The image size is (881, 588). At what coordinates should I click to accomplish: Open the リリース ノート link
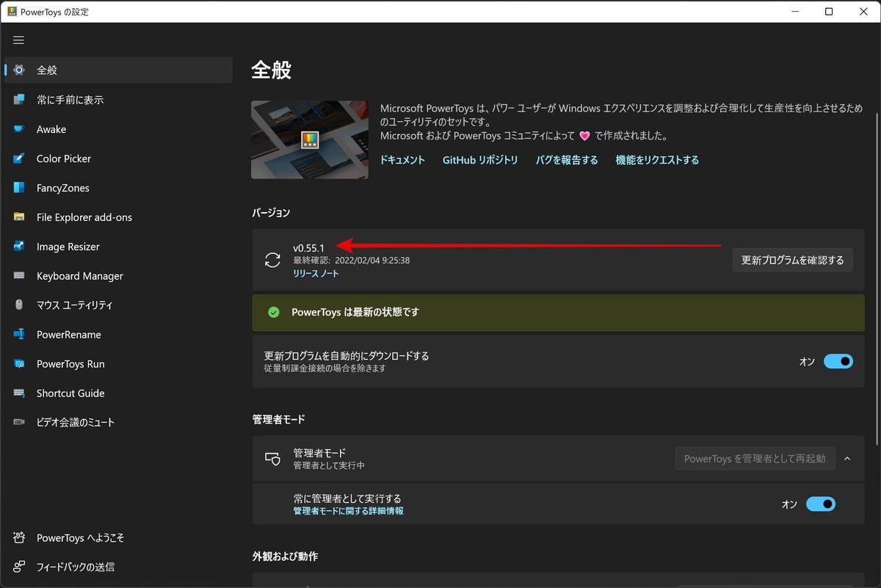click(x=316, y=273)
